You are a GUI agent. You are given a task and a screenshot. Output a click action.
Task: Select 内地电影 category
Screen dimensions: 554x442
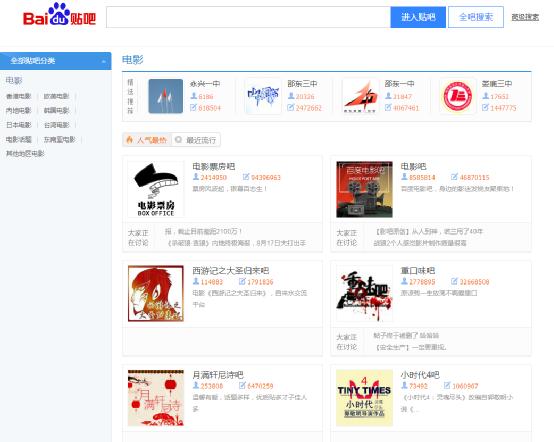coord(18,111)
